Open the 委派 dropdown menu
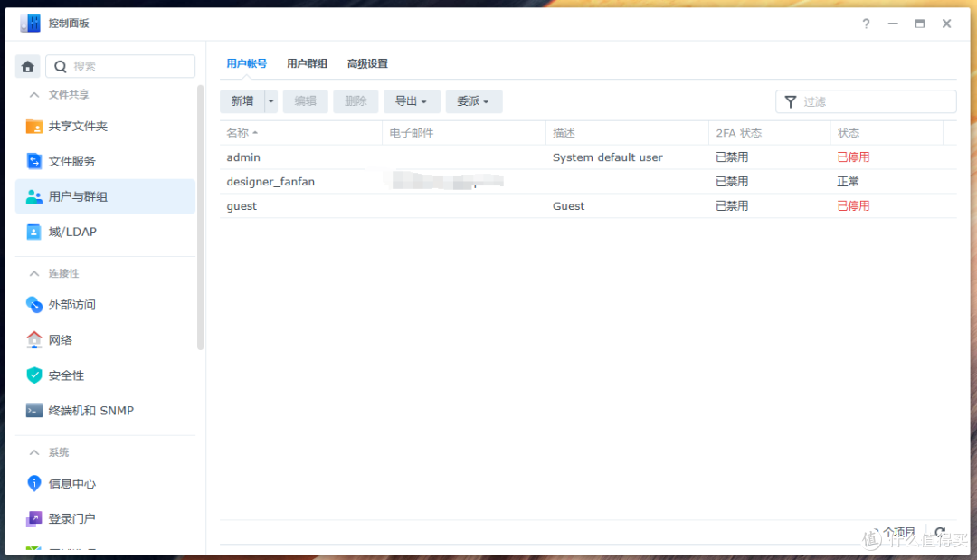Viewport: 977px width, 560px height. [x=473, y=101]
